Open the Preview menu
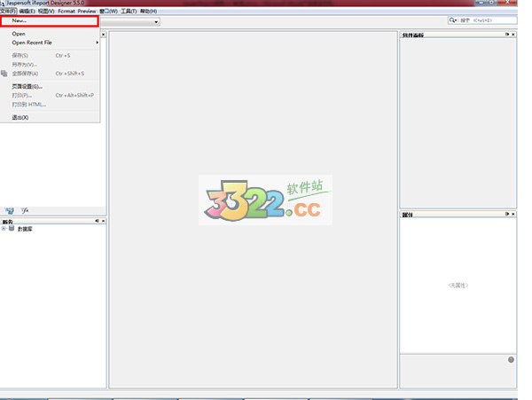 pos(87,12)
